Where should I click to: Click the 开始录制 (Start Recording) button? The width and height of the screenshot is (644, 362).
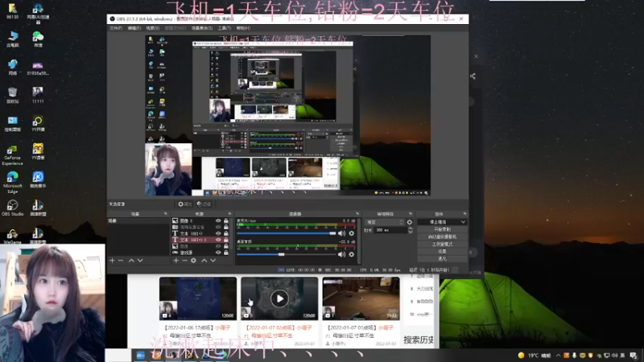[442, 229]
